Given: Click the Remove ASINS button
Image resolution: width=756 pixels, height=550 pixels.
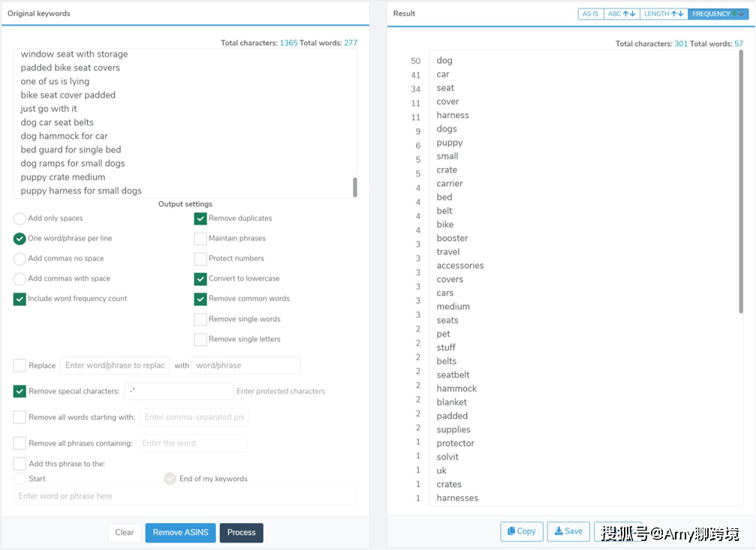Looking at the screenshot, I should pyautogui.click(x=180, y=533).
